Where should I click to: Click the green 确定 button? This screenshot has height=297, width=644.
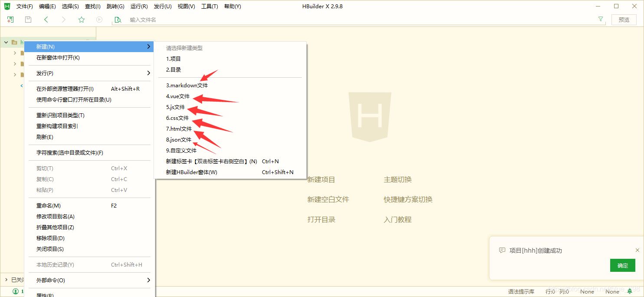coord(622,266)
